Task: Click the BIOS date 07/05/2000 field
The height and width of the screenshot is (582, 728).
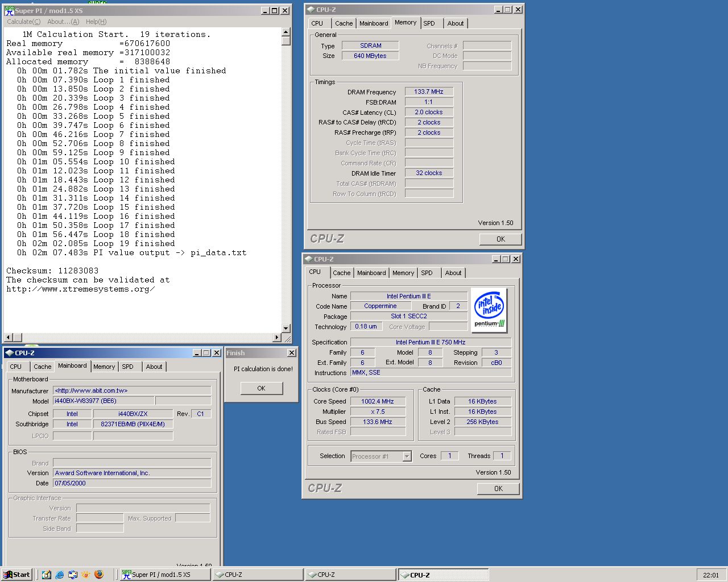Action: click(x=132, y=483)
